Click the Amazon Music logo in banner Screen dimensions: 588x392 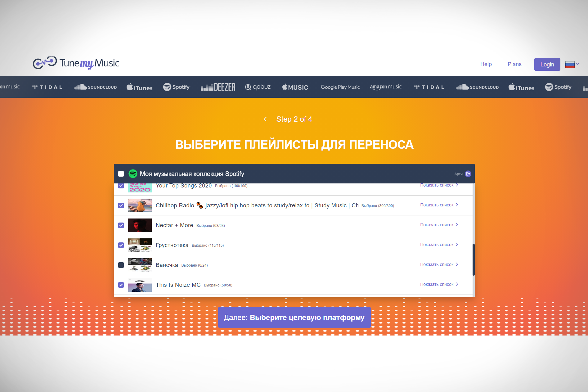pos(386,87)
